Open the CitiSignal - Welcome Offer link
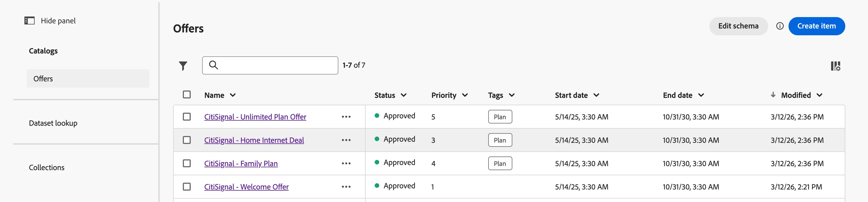 (246, 187)
